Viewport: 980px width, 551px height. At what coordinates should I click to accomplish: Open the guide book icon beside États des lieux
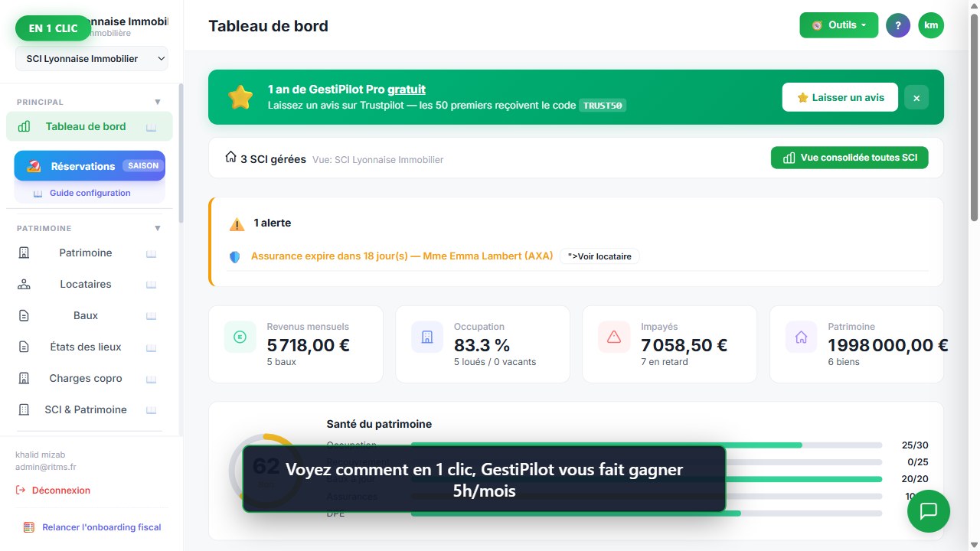click(x=152, y=347)
